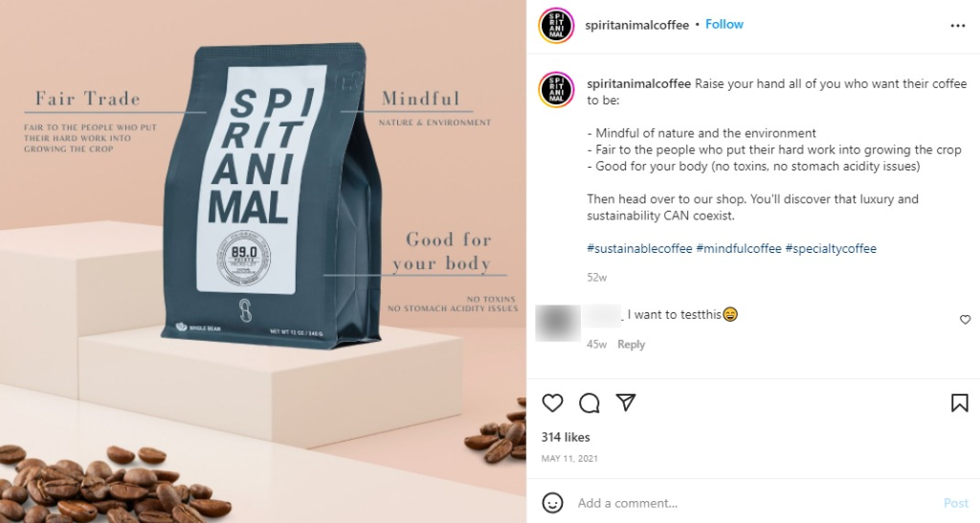This screenshot has height=523, width=980.
Task: Save the post with the bookmark icon
Action: (959, 403)
